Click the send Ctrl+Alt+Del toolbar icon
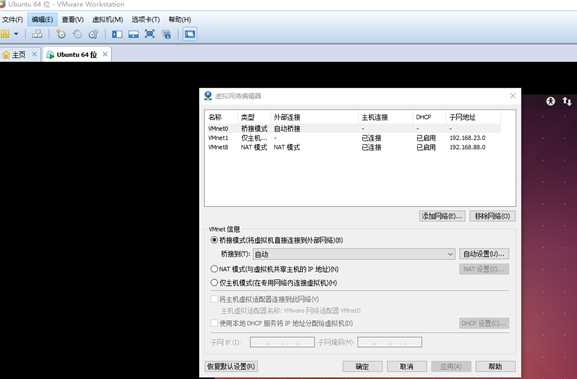The image size is (577, 379). point(37,34)
